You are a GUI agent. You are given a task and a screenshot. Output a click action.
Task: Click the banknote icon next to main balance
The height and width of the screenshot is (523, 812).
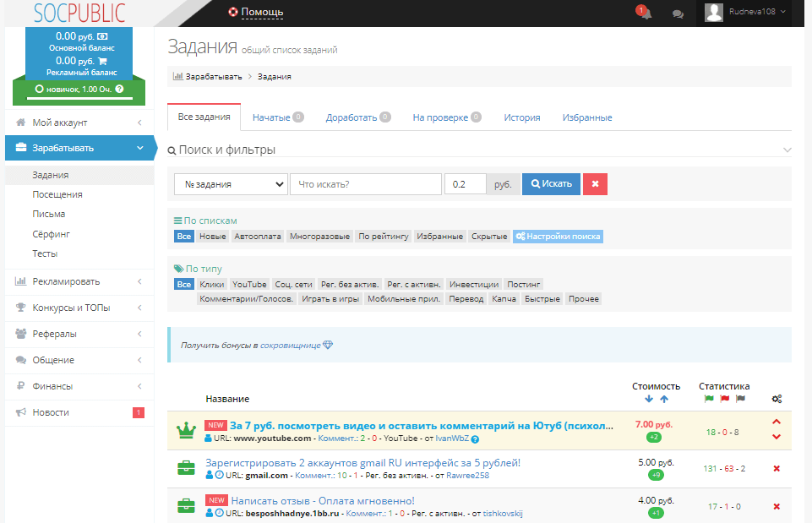pos(102,36)
